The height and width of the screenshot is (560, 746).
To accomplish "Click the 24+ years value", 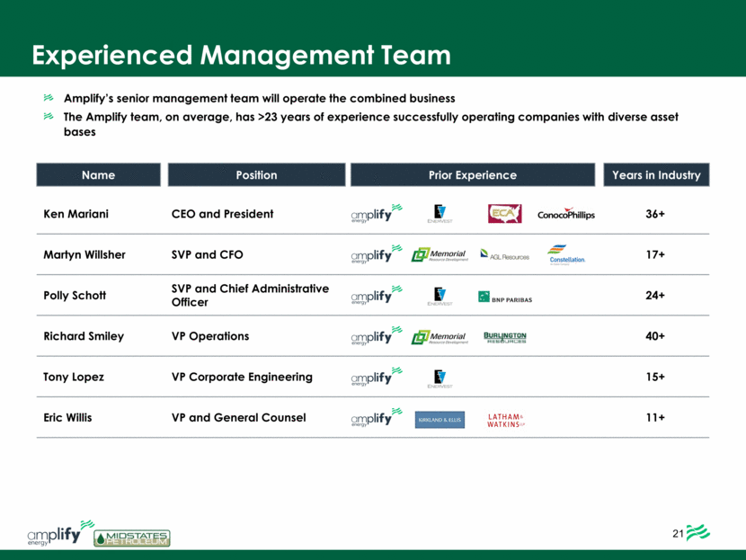I will pos(655,295).
